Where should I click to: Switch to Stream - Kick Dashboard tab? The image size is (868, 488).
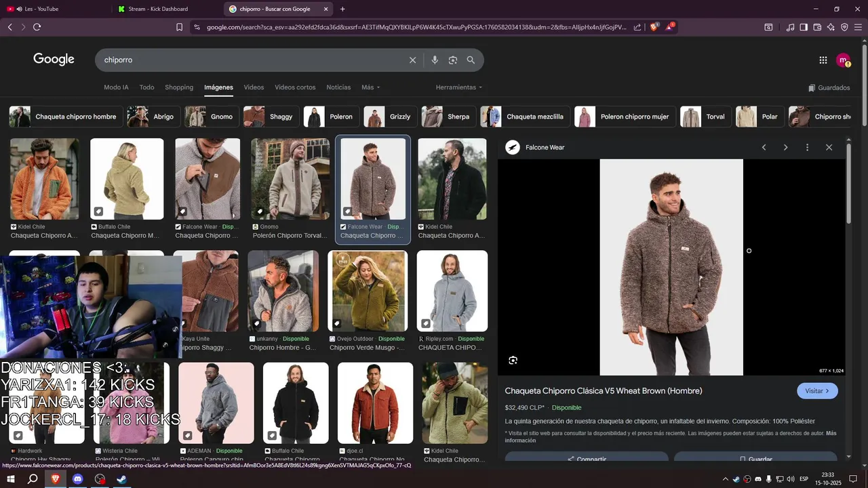tap(166, 9)
